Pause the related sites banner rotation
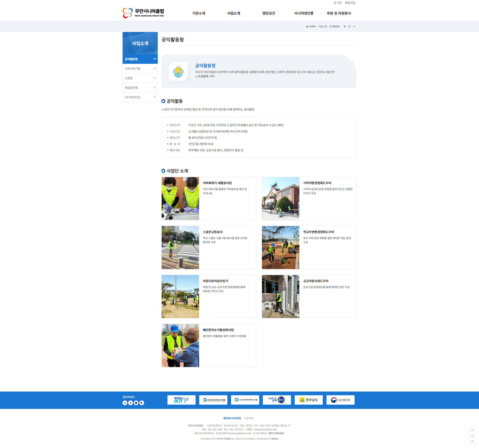Image resolution: width=479 pixels, height=448 pixels. click(136, 403)
